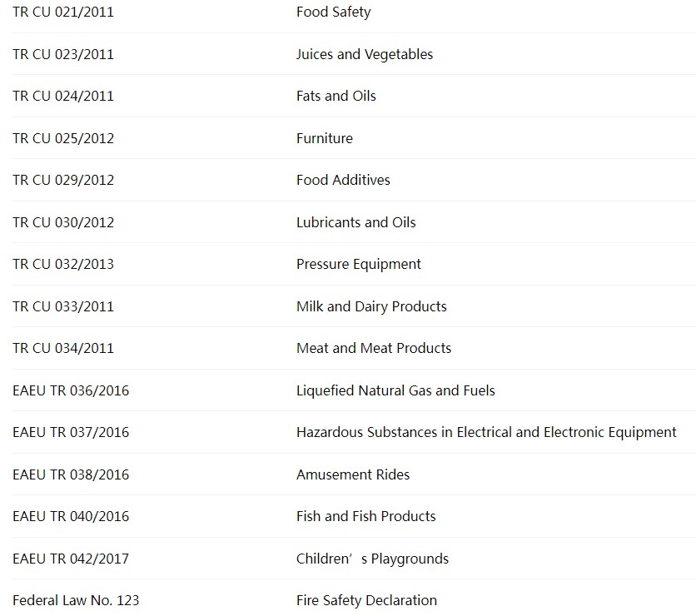This screenshot has width=696, height=616.
Task: Select the Furniture row description
Action: pos(324,139)
